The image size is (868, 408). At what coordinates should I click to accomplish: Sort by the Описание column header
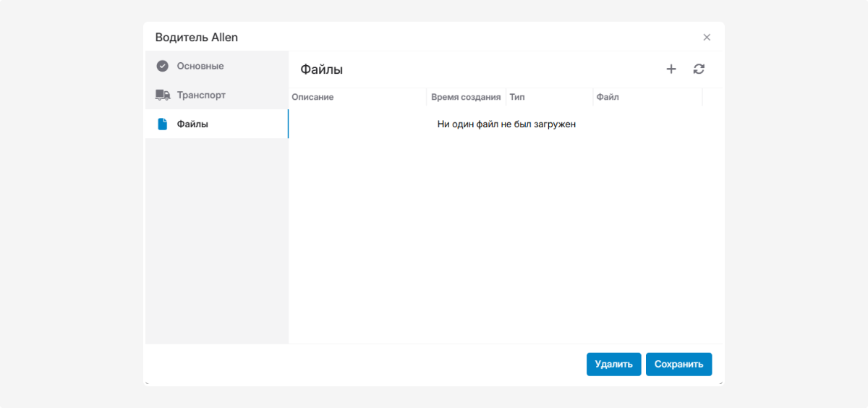312,97
